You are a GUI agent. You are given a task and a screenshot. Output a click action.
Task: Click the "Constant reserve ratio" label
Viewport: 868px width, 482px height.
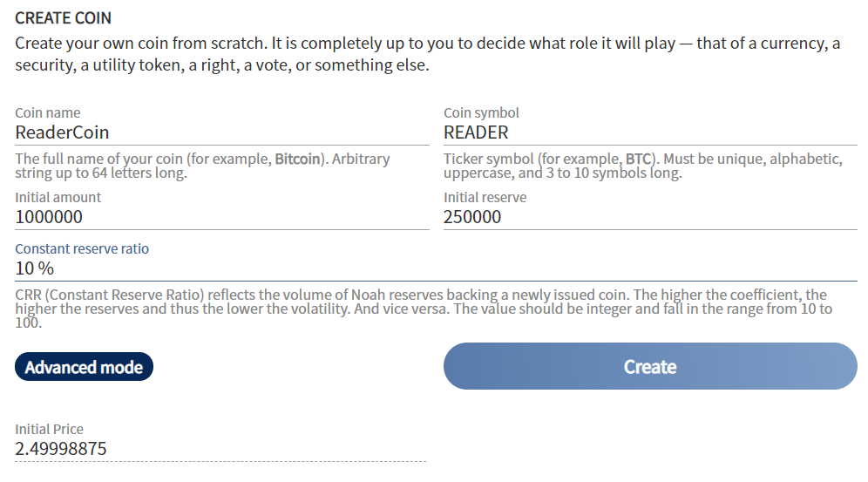point(82,249)
